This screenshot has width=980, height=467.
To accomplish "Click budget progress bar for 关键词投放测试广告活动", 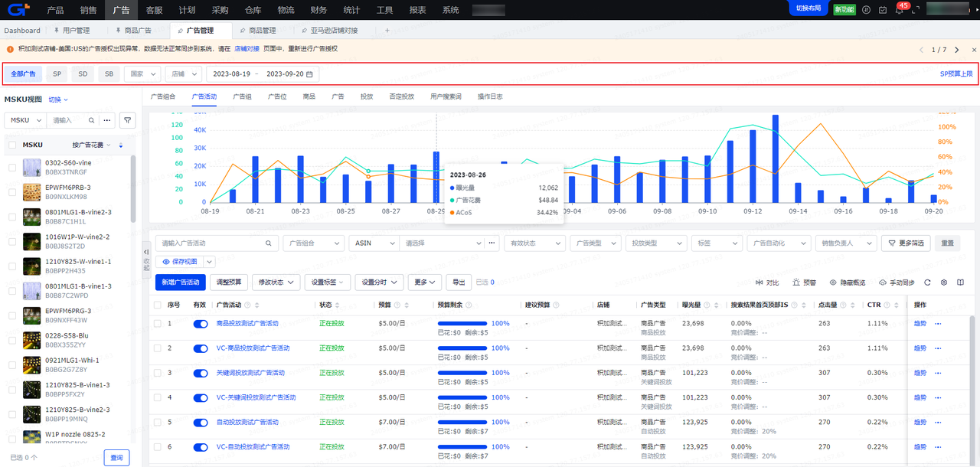I will pyautogui.click(x=462, y=373).
